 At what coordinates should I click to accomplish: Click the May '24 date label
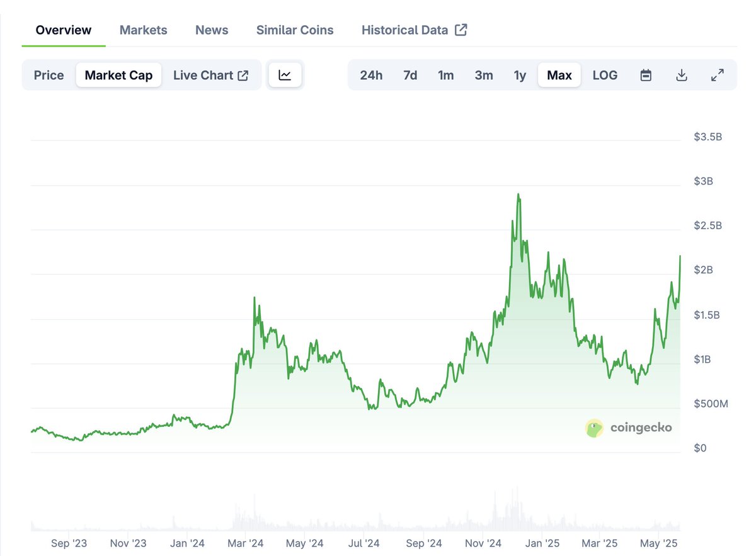click(305, 543)
